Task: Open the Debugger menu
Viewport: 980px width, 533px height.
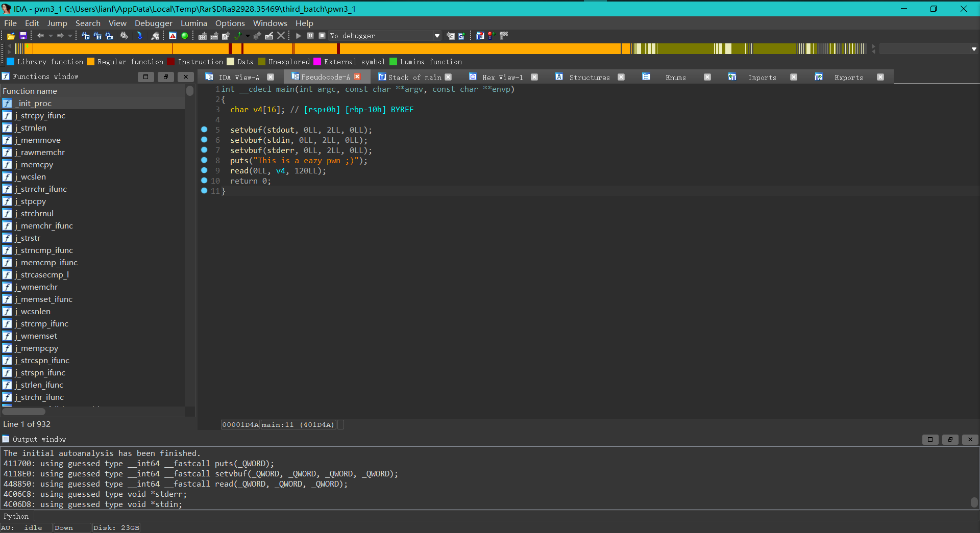Action: tap(154, 23)
